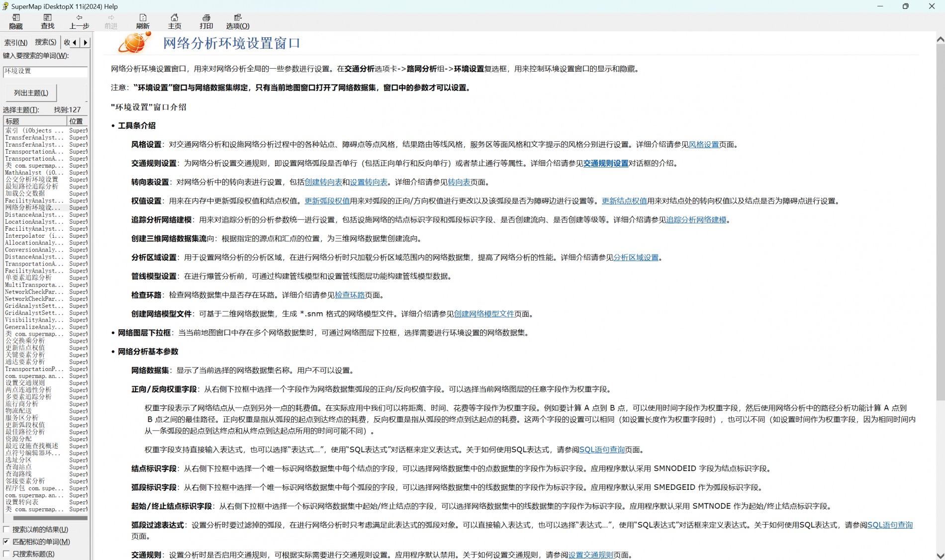The image size is (945, 560).
Task: Select the 更新结点权值 result row in the list
Action: click(46, 348)
